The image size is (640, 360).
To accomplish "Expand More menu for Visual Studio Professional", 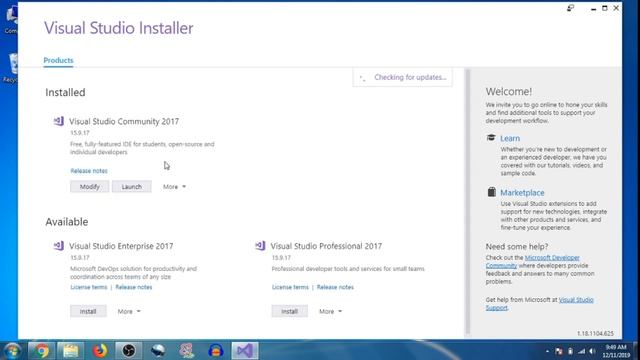I will point(331,311).
